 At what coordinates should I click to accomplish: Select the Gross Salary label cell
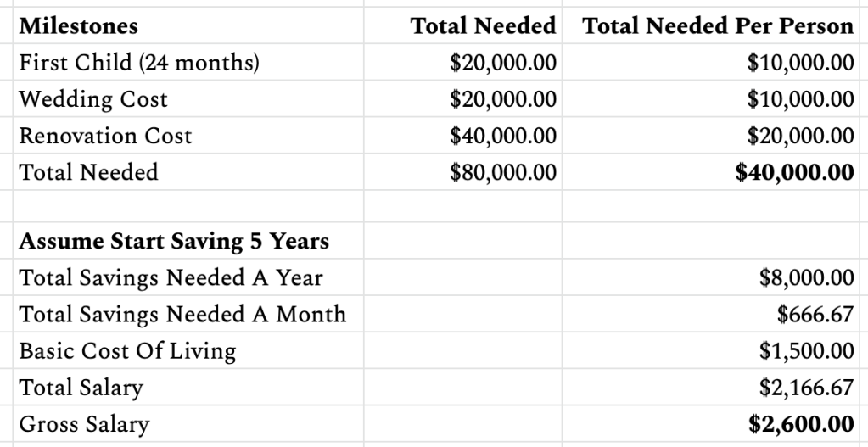(84, 424)
